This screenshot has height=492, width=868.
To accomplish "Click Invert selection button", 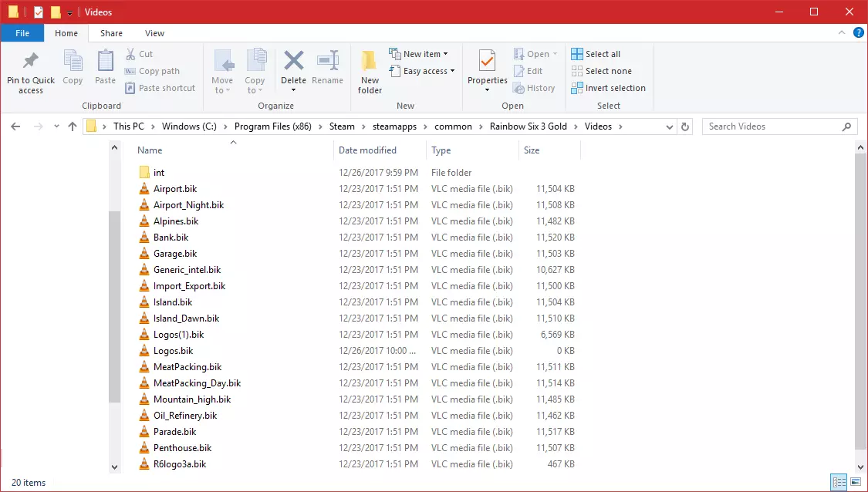I will point(608,88).
